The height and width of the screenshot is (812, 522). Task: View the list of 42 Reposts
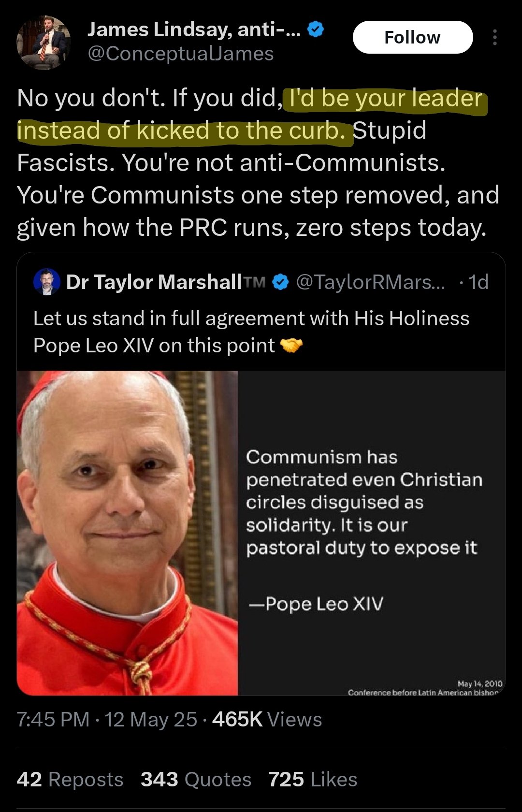70,780
